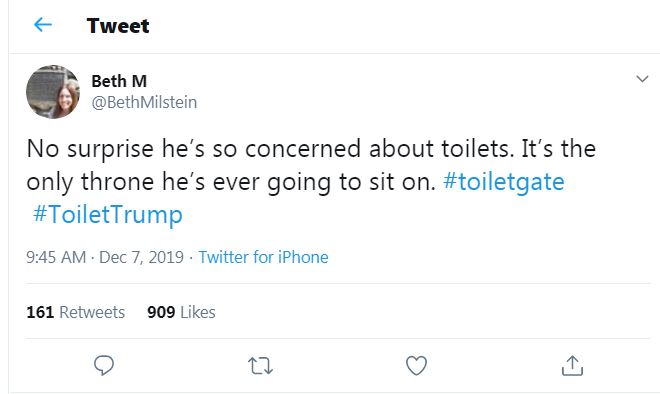This screenshot has height=394, width=660.
Task: Select the word Retweets in stats row
Action: click(x=92, y=312)
